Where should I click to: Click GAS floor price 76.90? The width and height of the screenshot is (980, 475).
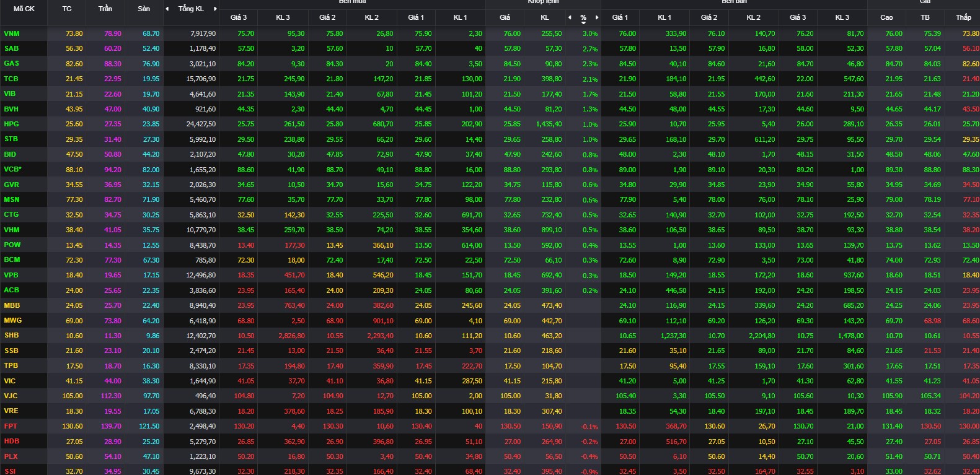coord(151,64)
